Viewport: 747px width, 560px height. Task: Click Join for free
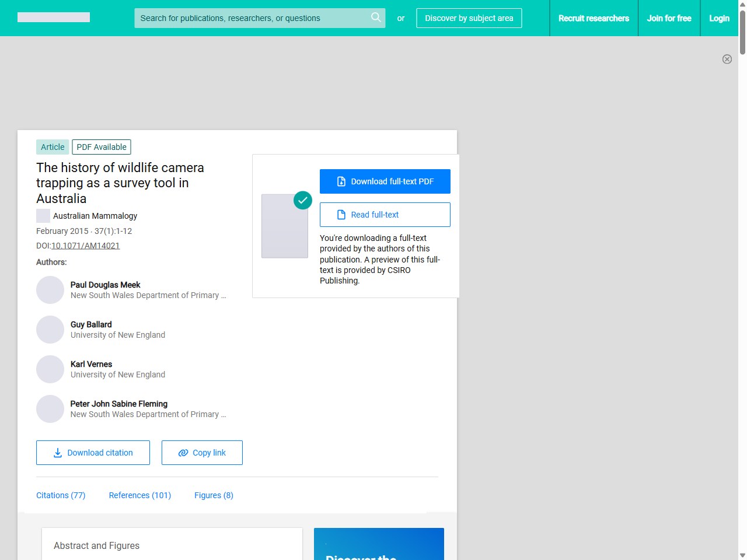point(669,18)
